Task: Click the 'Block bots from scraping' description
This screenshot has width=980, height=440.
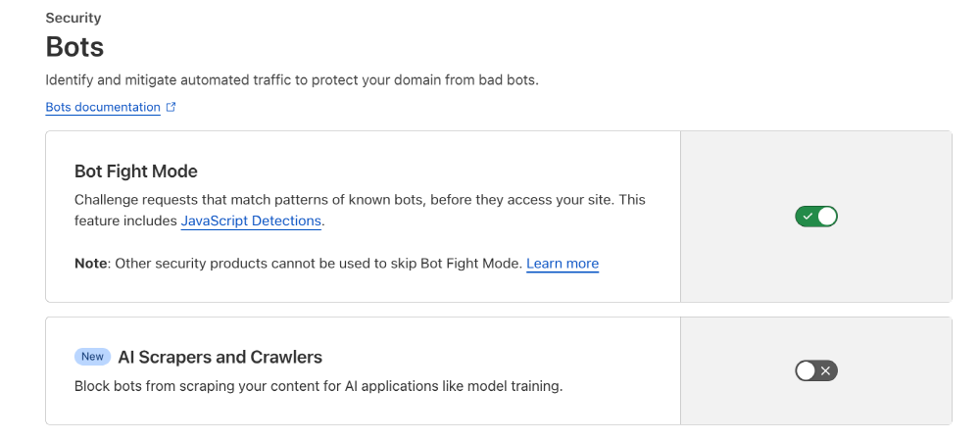Action: point(318,386)
